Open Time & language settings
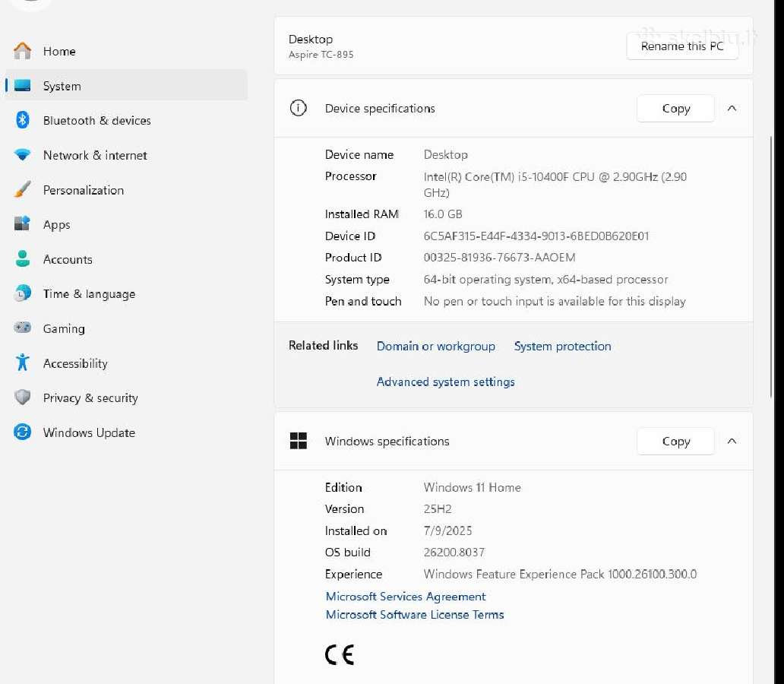Screen dimensions: 784x684 point(126,293)
